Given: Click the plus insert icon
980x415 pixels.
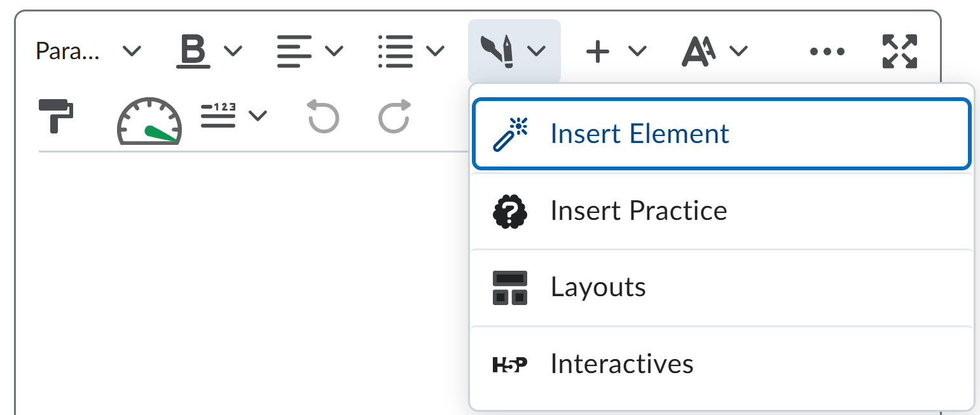Looking at the screenshot, I should 598,51.
